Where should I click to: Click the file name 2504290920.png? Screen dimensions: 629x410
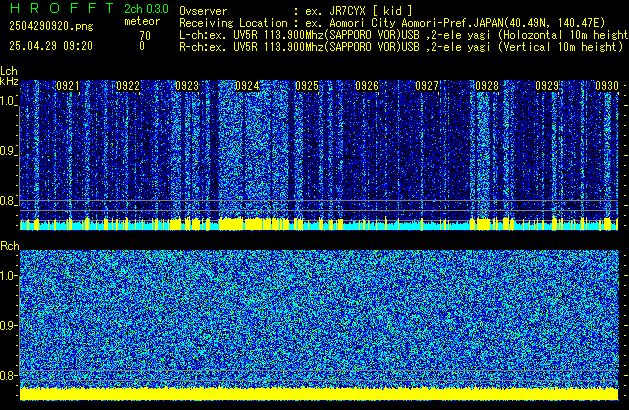[x=51, y=26]
